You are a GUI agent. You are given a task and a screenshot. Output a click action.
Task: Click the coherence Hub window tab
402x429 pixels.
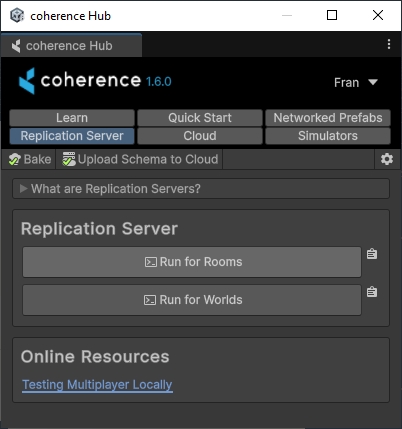71,46
